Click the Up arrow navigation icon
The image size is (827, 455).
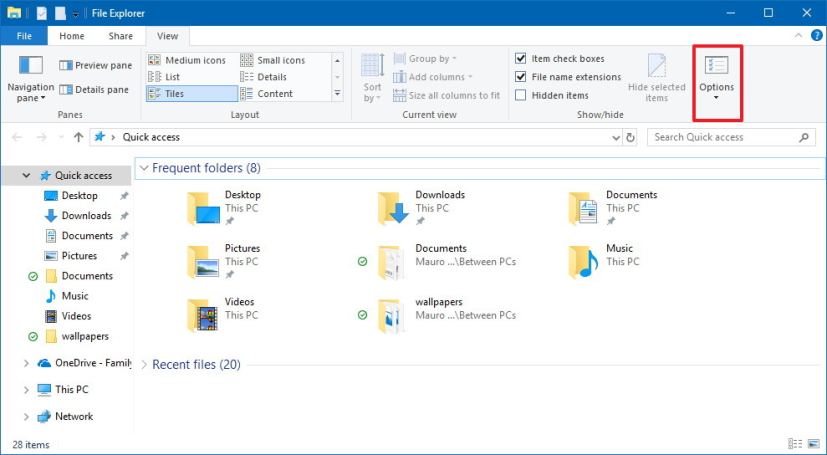(x=78, y=137)
